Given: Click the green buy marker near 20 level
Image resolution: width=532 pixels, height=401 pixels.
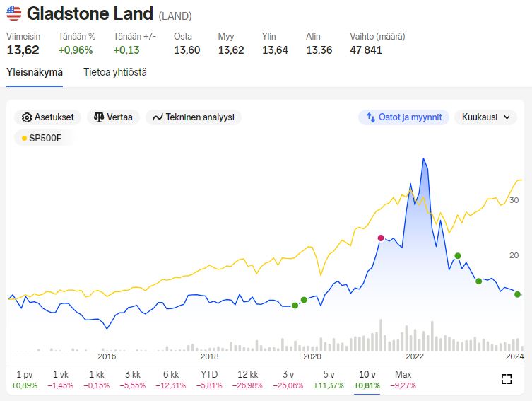Looking at the screenshot, I should 458,256.
